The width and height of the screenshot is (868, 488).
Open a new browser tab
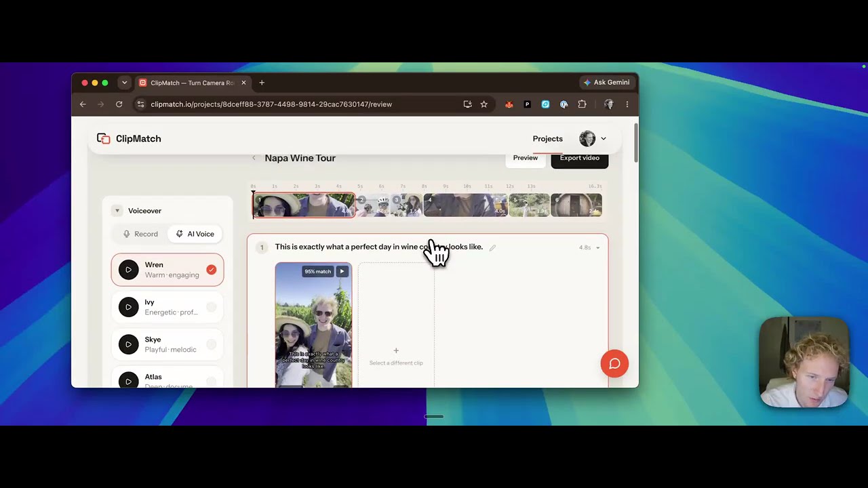262,83
